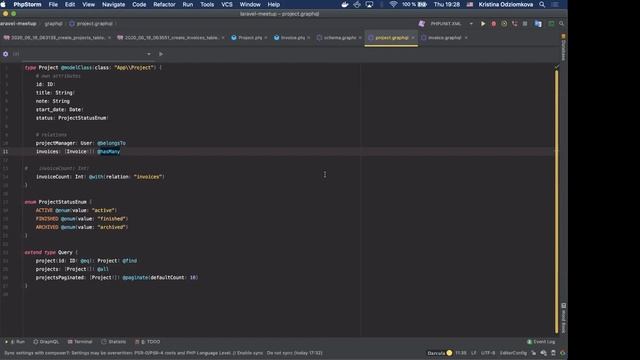
Task: Click Kristina Odziomkova user name in menu bar
Action: 506,4
